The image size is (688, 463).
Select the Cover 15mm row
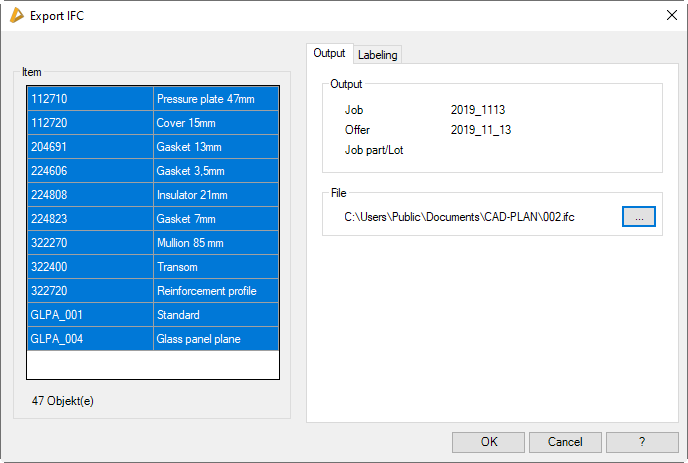(152, 123)
